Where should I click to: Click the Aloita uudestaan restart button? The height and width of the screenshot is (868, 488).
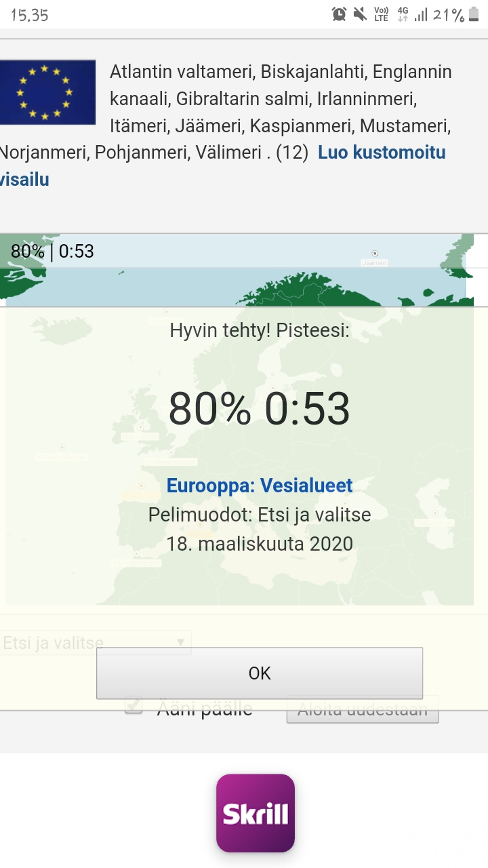[362, 711]
